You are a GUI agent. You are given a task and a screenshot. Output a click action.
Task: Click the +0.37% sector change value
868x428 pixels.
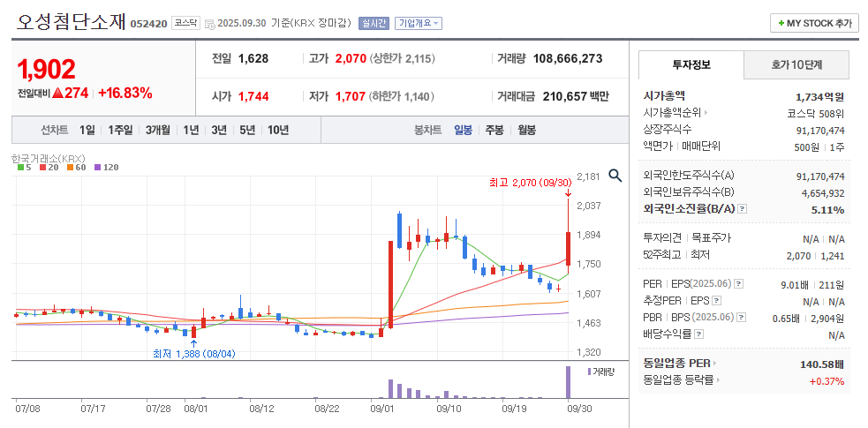tap(826, 381)
